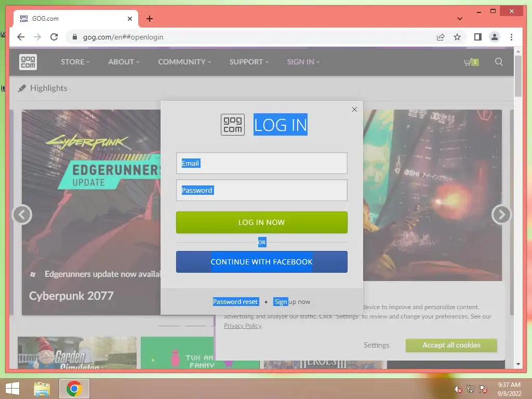
Task: Open the Garden Simulator game thumbnail
Action: [77, 353]
